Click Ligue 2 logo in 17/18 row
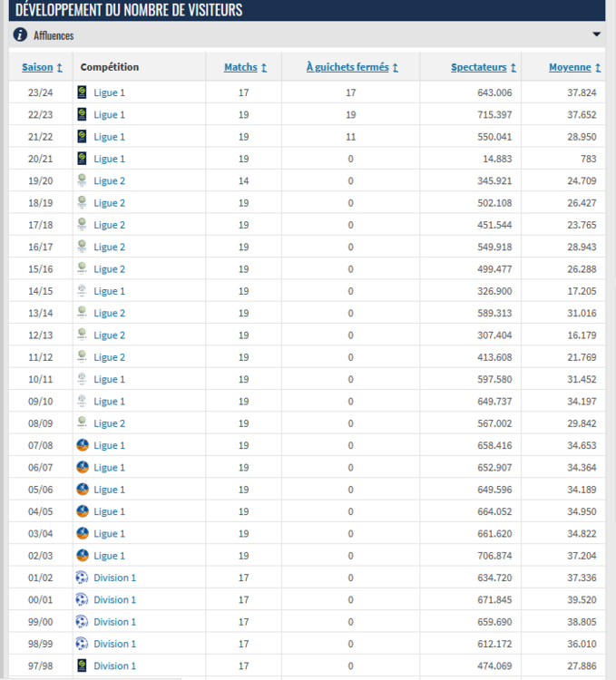 coord(82,225)
